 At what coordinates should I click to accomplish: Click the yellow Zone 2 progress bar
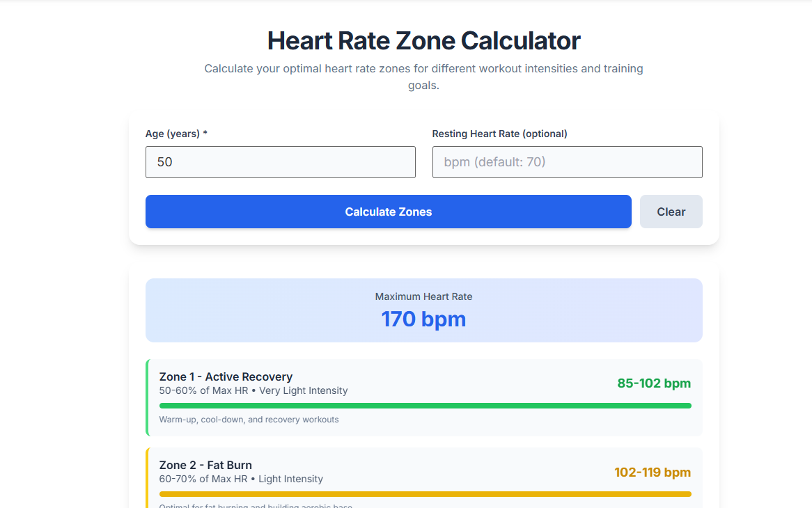(425, 493)
